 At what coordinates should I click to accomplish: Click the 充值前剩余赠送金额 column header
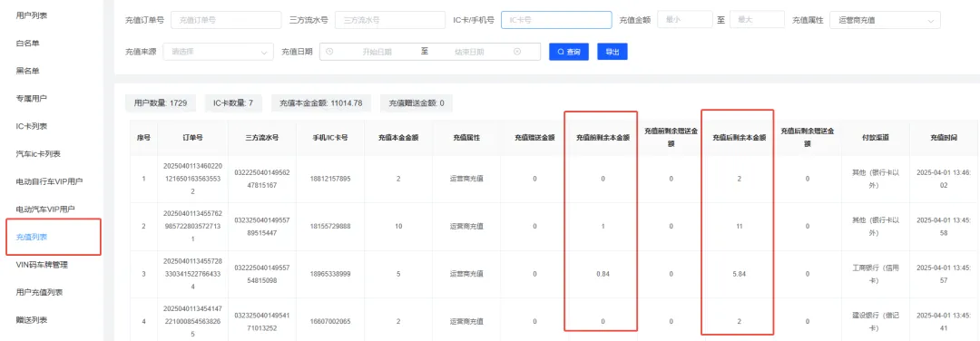(671, 138)
